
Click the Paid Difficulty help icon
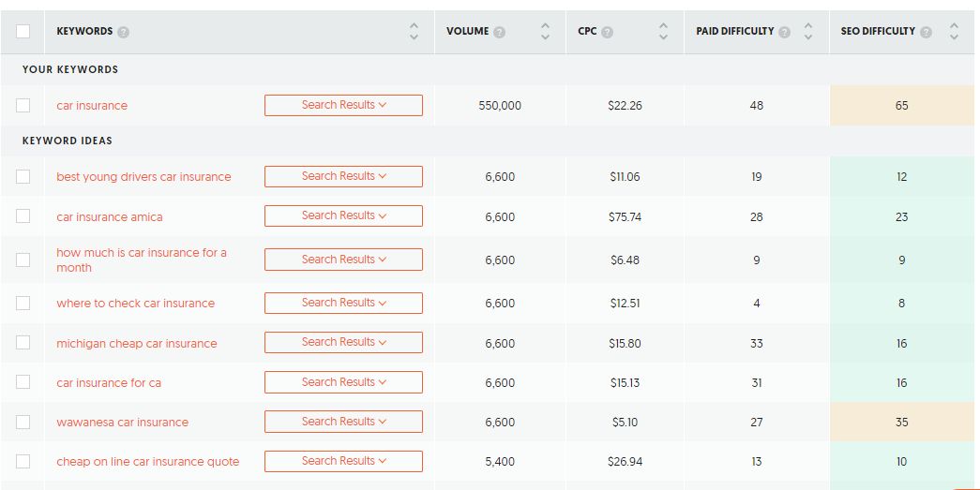point(785,32)
